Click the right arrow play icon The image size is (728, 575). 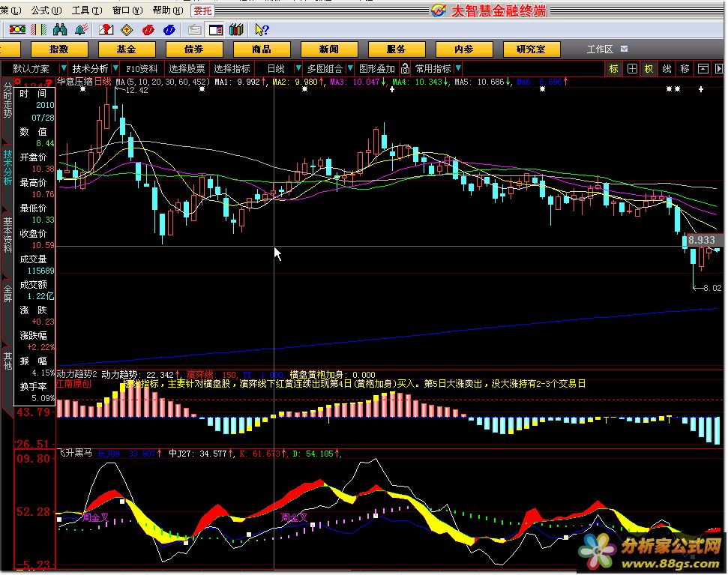coord(719,69)
